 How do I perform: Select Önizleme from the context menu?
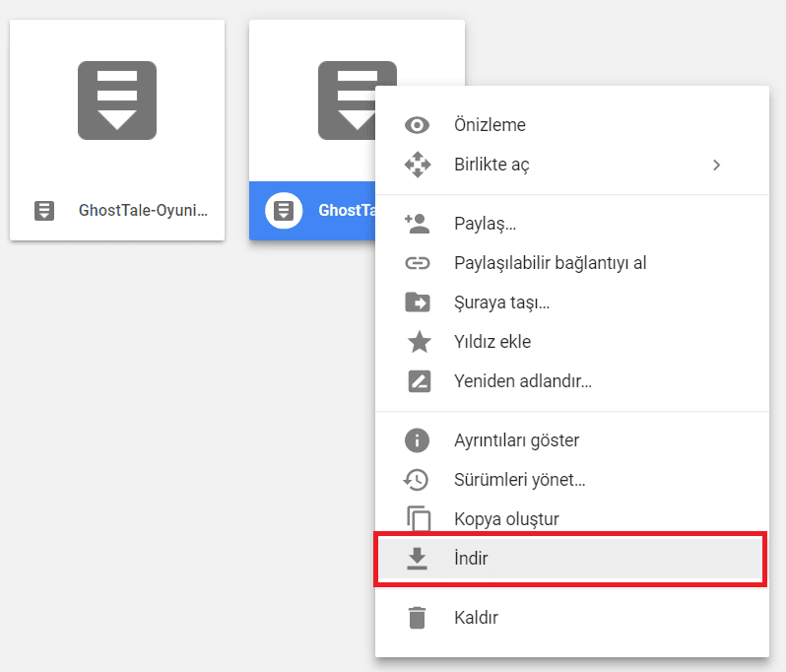[572, 125]
